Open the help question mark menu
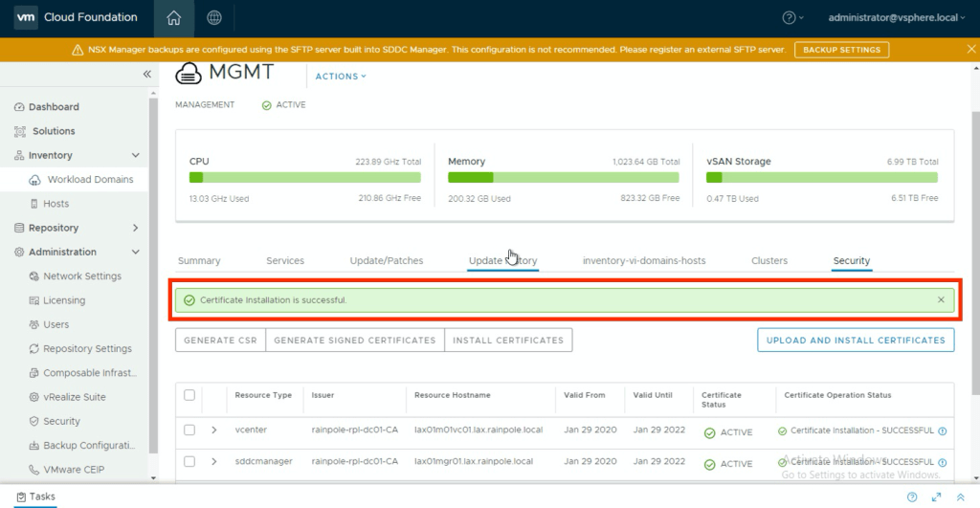Image resolution: width=980 pixels, height=508 pixels. pos(792,18)
